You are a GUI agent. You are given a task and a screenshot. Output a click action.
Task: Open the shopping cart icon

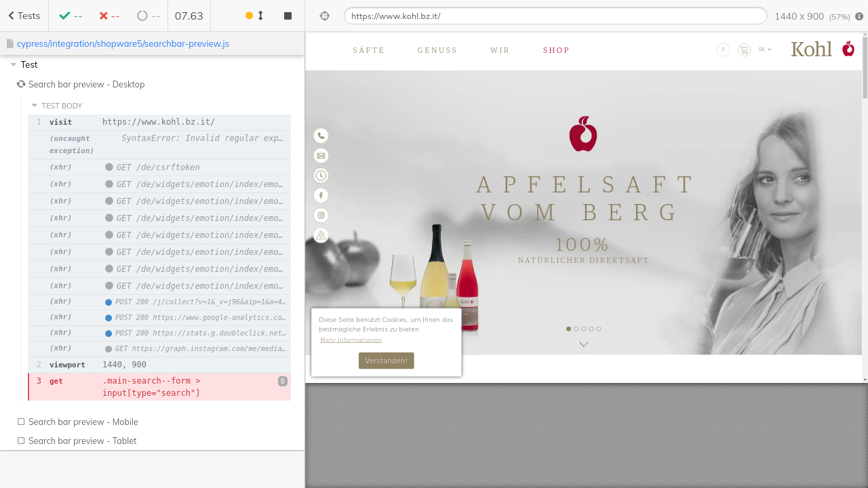pos(744,49)
